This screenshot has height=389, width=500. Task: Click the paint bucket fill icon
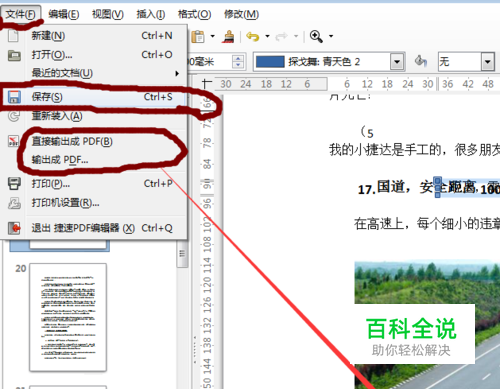(x=421, y=61)
